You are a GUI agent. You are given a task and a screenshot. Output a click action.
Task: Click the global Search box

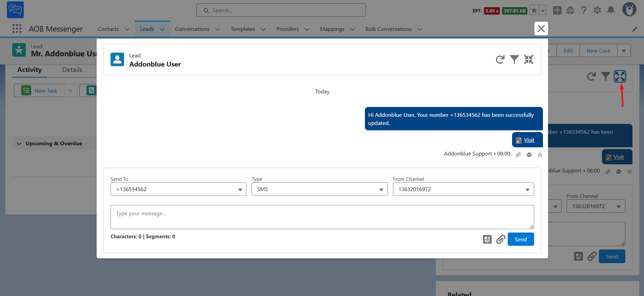pyautogui.click(x=281, y=10)
